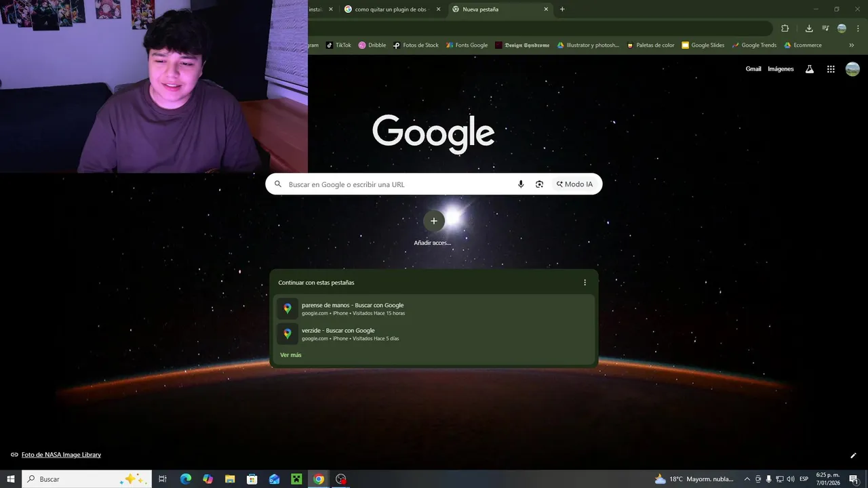The image size is (868, 488).
Task: Click the Chrome profile avatar in toolbar
Action: click(842, 28)
